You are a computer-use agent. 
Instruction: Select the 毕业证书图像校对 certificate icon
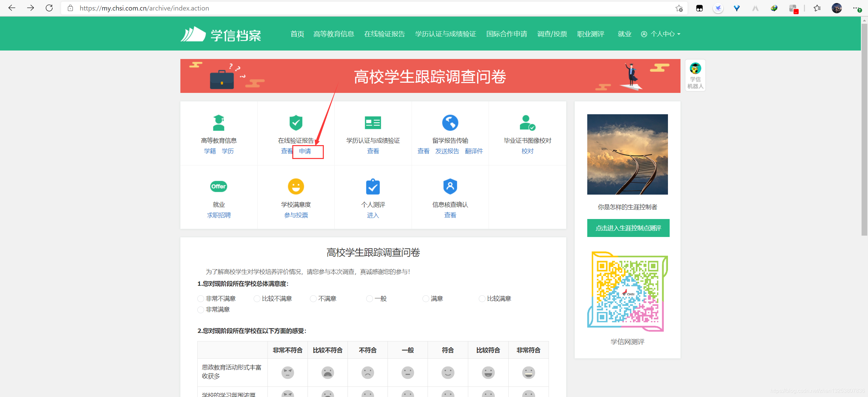[527, 123]
